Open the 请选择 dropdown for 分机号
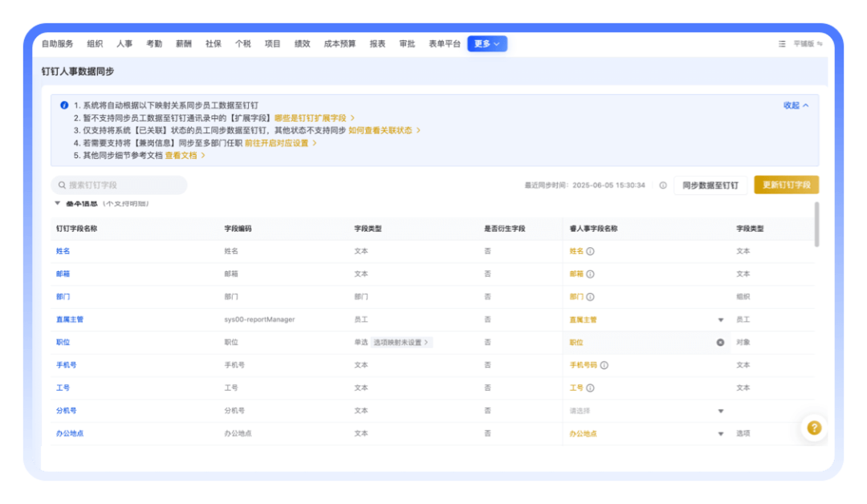Screen dimensions: 867x504 coord(720,411)
